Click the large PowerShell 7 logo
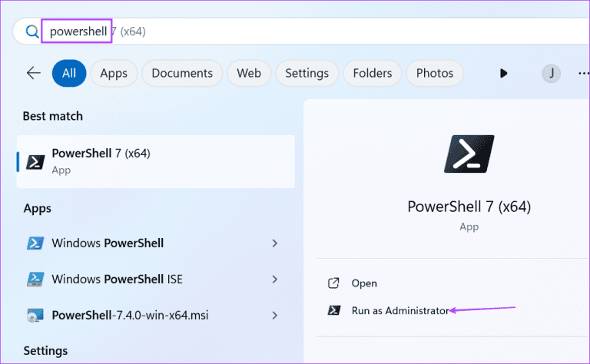This screenshot has width=590, height=364. coord(469,154)
